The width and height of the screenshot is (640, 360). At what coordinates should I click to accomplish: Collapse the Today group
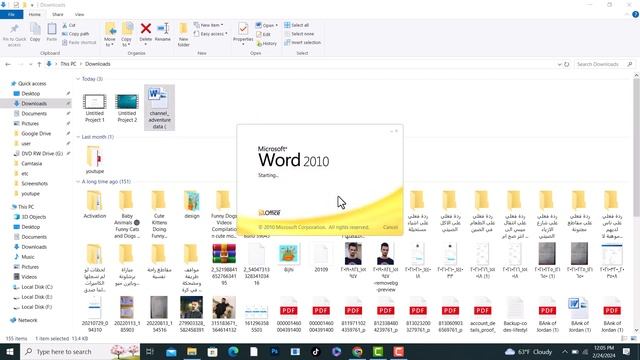tap(78, 79)
